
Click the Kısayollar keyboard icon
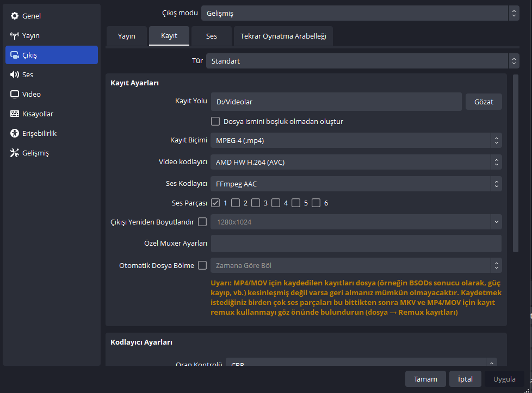pyautogui.click(x=15, y=114)
